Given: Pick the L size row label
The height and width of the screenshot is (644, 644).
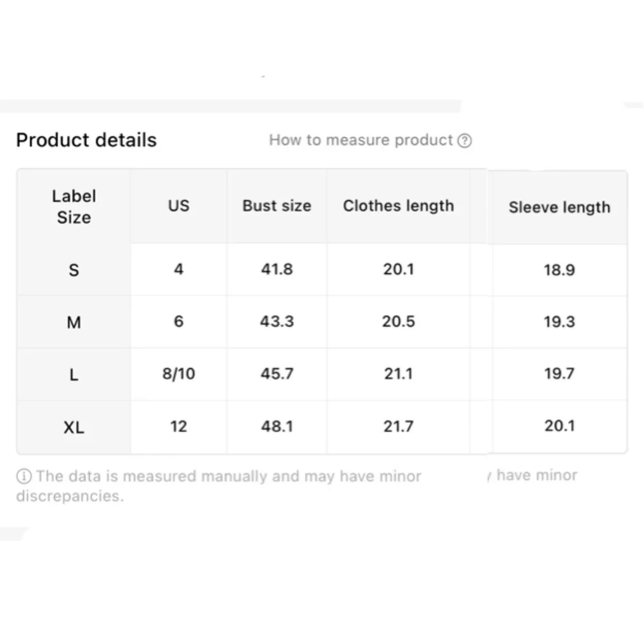Looking at the screenshot, I should click(x=74, y=375).
